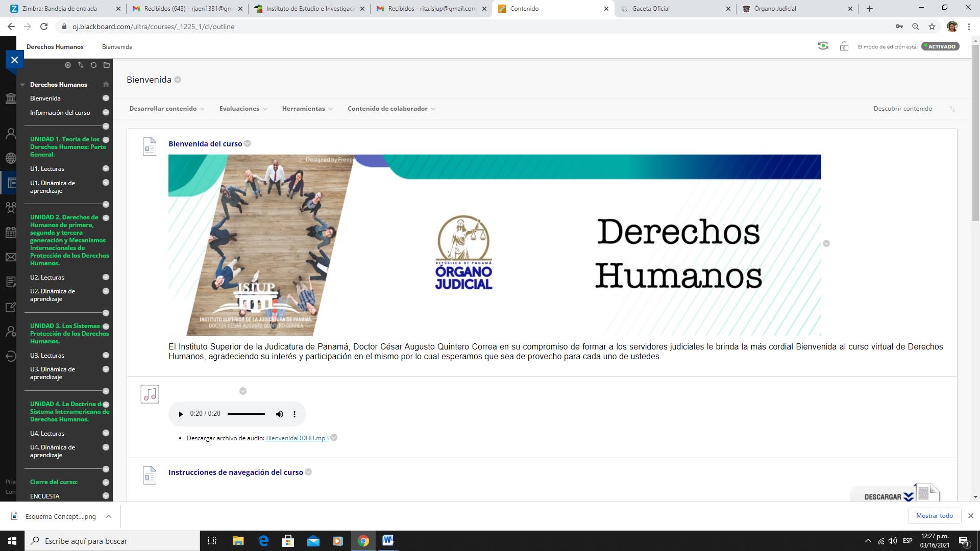Click the open padlock course availability icon
The image size is (980, 551).
(x=844, y=46)
